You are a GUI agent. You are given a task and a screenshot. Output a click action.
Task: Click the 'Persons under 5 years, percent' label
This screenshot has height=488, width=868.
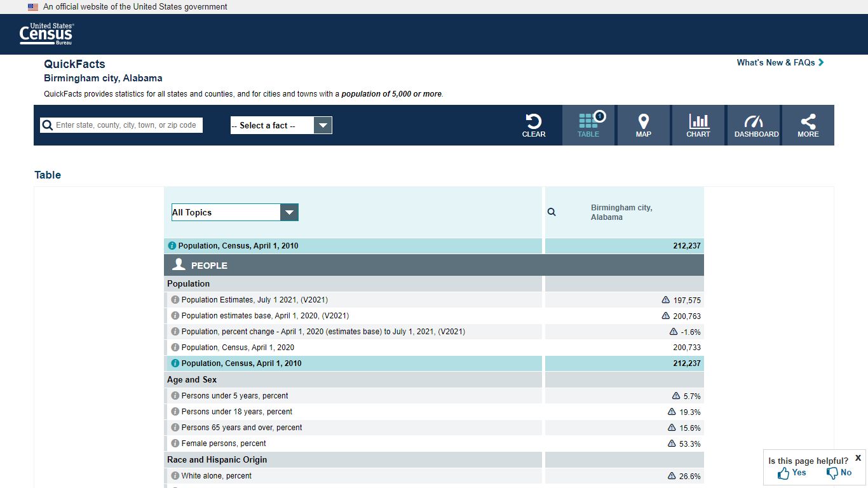pyautogui.click(x=235, y=396)
